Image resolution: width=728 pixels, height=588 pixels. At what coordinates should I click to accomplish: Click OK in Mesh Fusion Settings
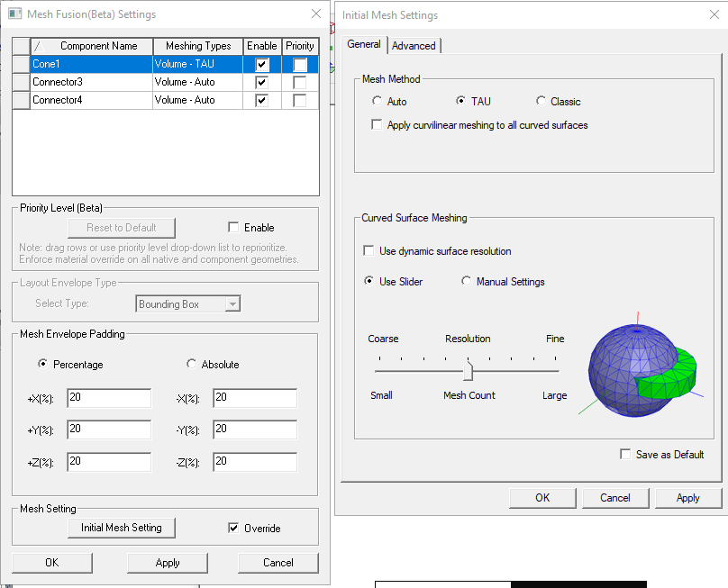(52, 563)
